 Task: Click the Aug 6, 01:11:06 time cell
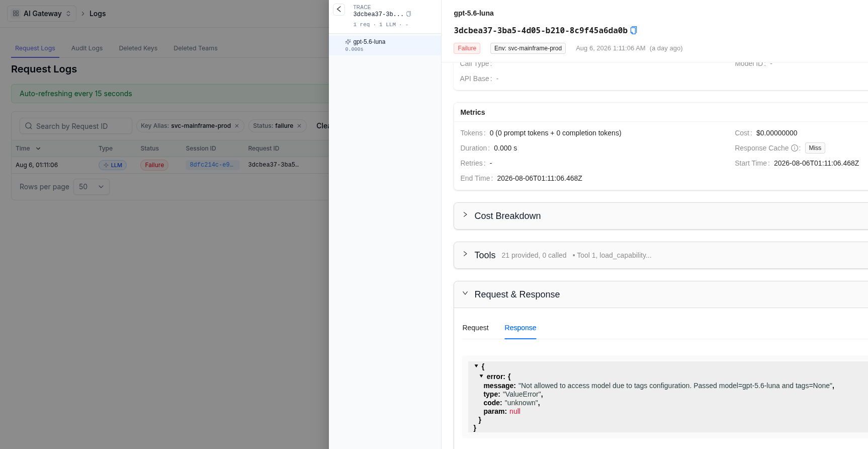pos(37,165)
